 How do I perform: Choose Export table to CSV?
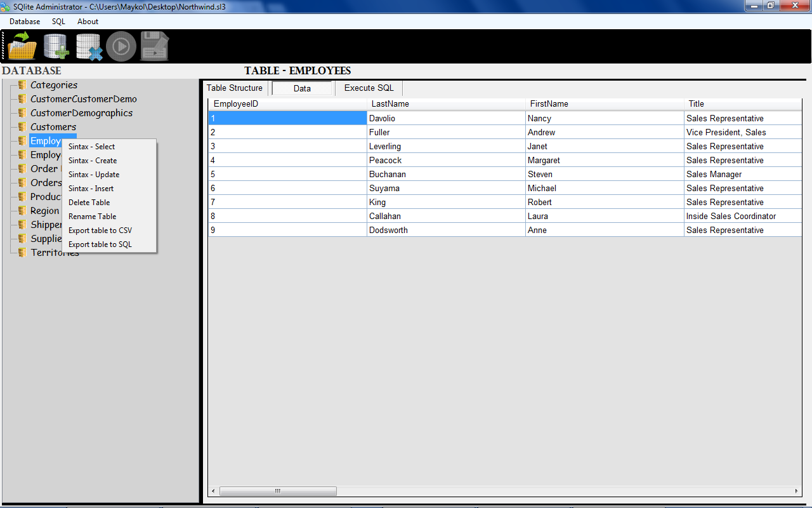pyautogui.click(x=100, y=230)
